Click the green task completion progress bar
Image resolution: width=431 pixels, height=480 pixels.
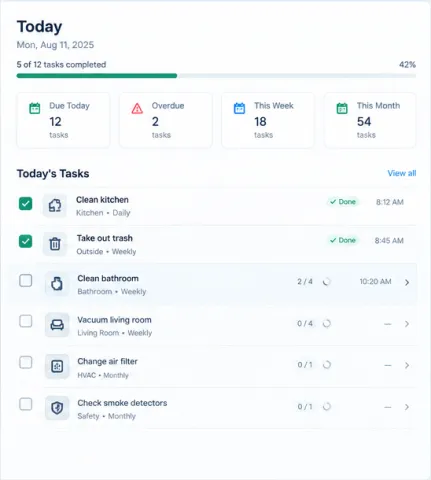(97, 76)
